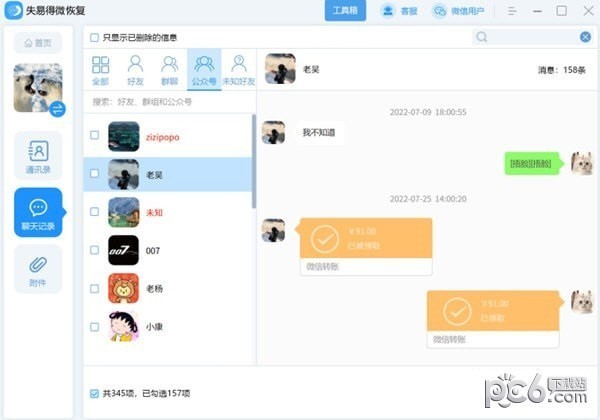The image size is (600, 420).
Task: Select the 007 contact name
Action: click(153, 251)
